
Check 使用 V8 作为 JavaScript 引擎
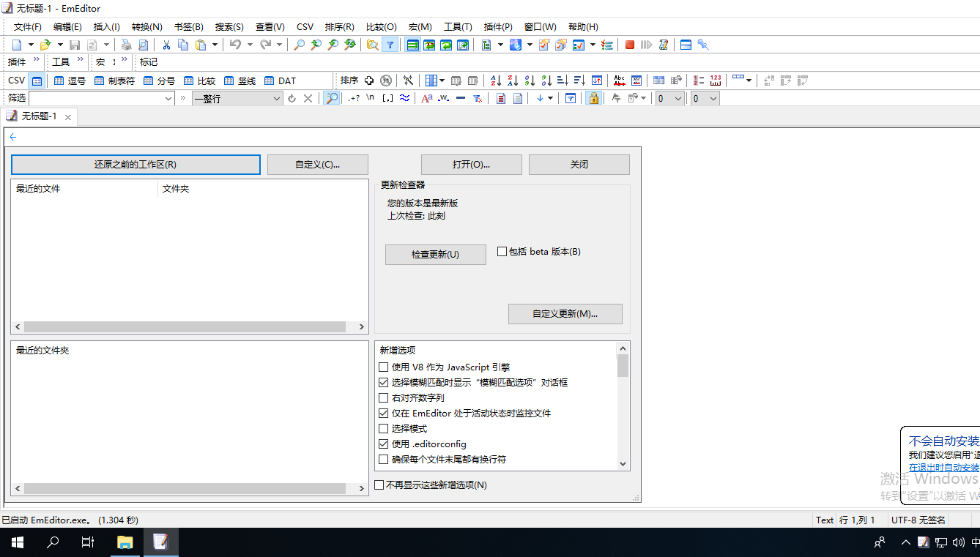(383, 367)
